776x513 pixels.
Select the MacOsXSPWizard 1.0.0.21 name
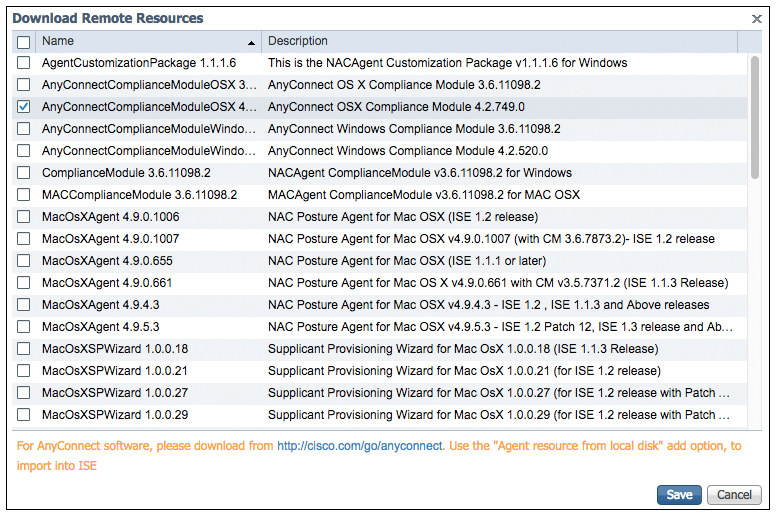click(115, 371)
